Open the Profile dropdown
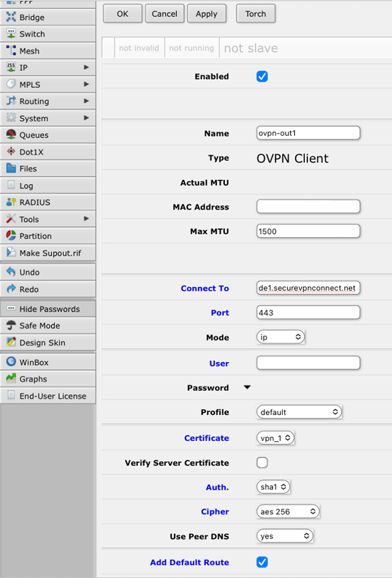 click(x=299, y=412)
